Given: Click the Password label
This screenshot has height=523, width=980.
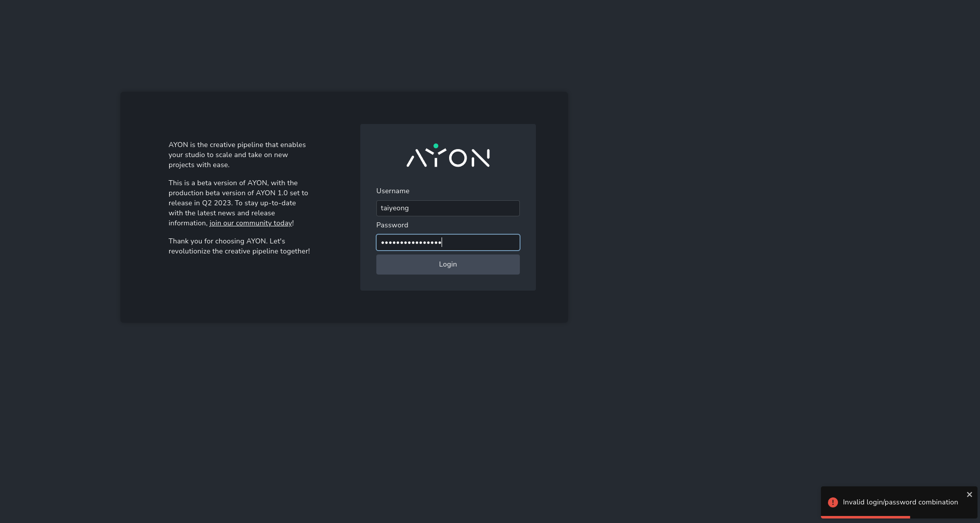Looking at the screenshot, I should (x=392, y=225).
